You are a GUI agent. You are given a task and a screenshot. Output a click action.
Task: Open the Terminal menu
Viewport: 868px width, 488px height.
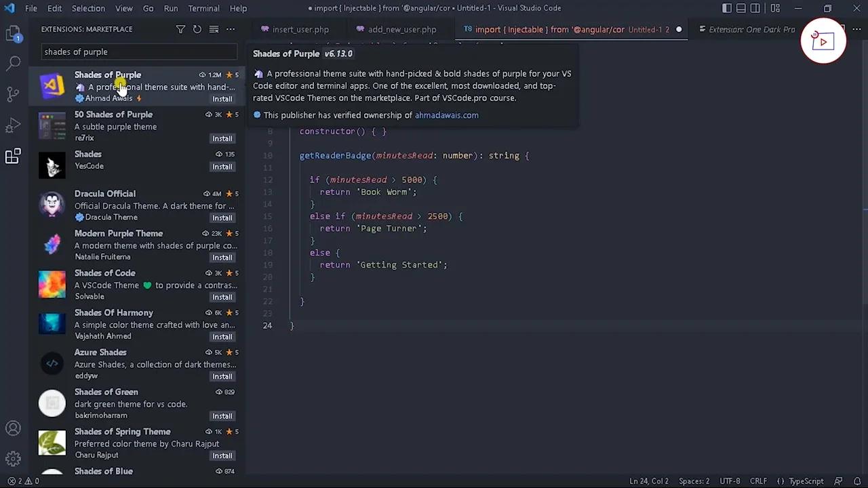click(x=203, y=8)
